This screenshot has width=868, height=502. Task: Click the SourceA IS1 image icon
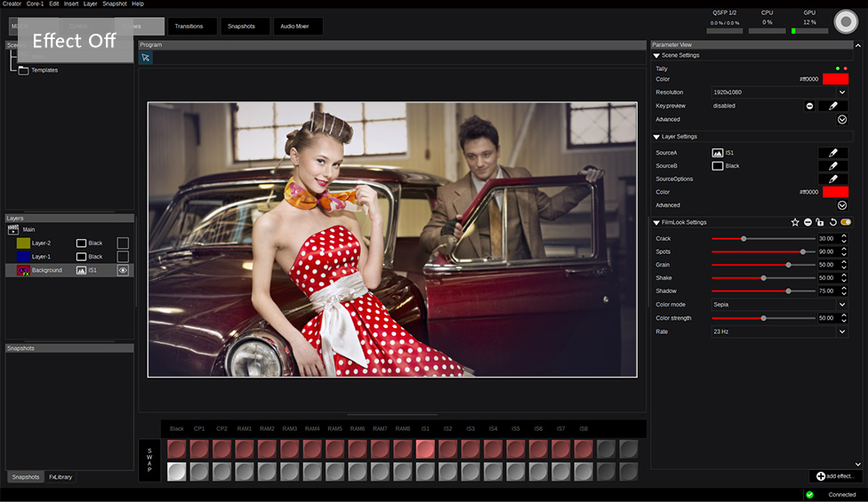click(718, 153)
